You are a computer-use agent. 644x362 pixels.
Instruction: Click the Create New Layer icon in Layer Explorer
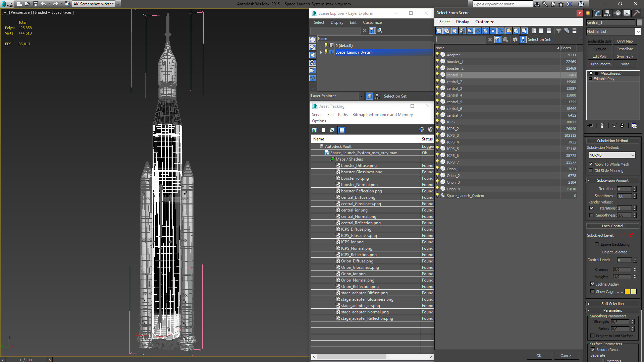[x=380, y=31]
